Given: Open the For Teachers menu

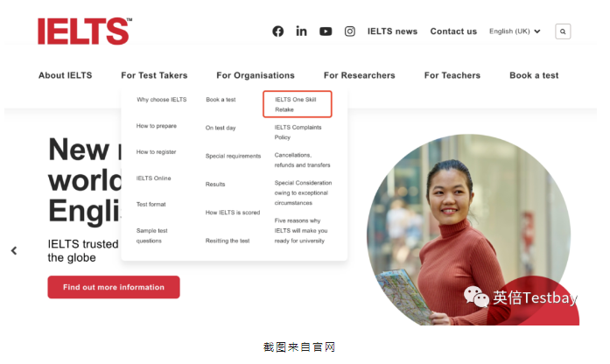Looking at the screenshot, I should [x=452, y=75].
